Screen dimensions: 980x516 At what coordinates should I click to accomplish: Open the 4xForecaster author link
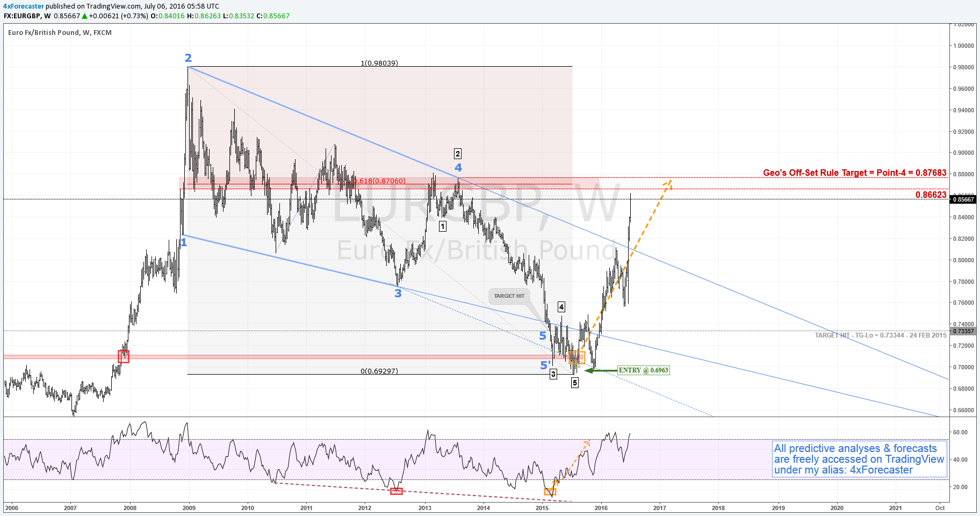(24, 6)
